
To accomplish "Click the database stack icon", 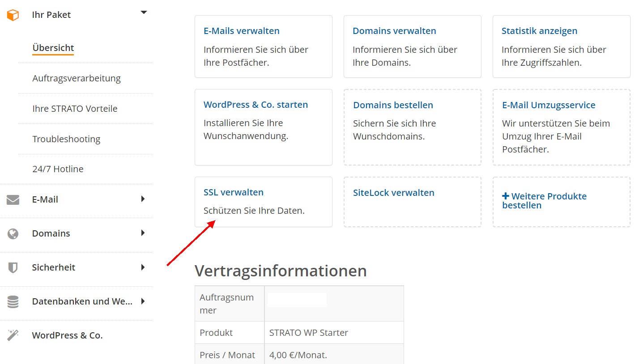I will (13, 302).
